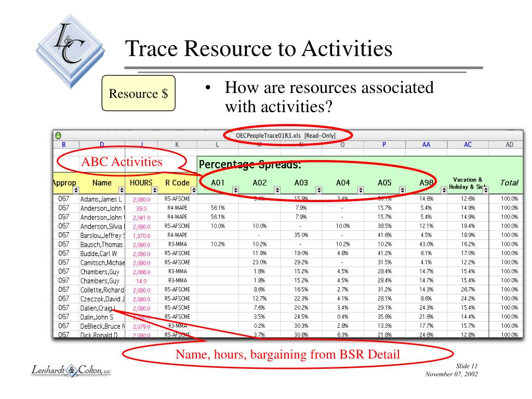Viewport: 532px width, 399px height.
Task: Open the HOURS column filter arrow
Action: coord(154,190)
